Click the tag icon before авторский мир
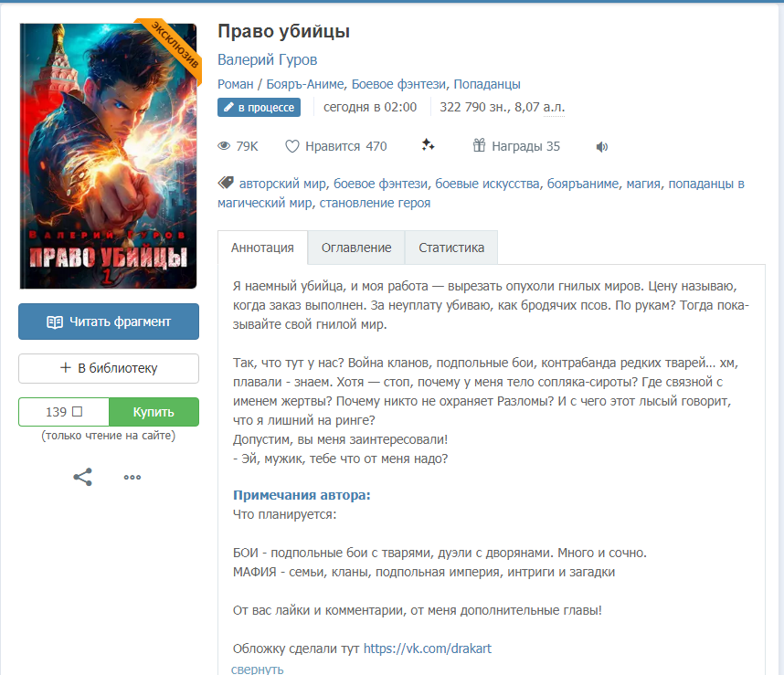The width and height of the screenshot is (784, 675). click(x=226, y=183)
